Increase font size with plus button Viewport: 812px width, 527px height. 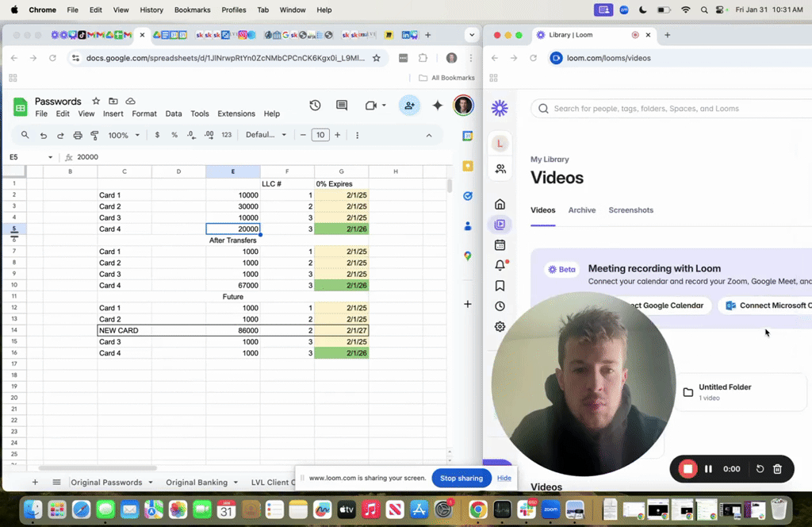(338, 135)
